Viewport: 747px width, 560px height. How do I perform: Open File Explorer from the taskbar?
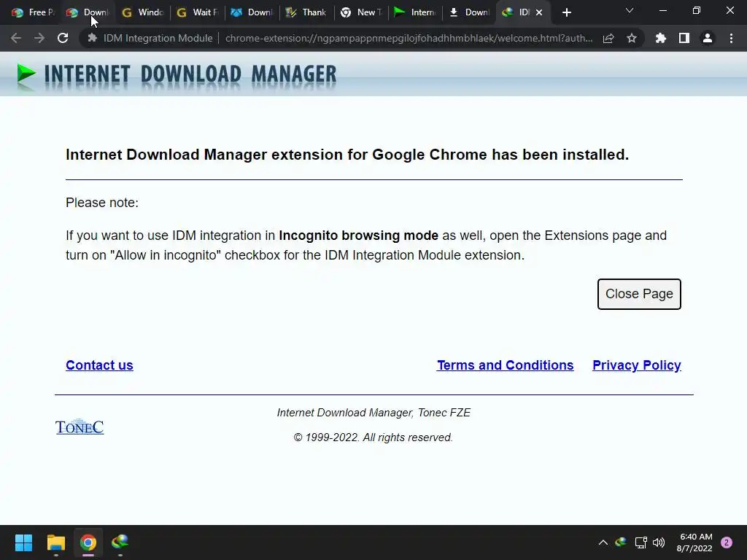point(55,542)
